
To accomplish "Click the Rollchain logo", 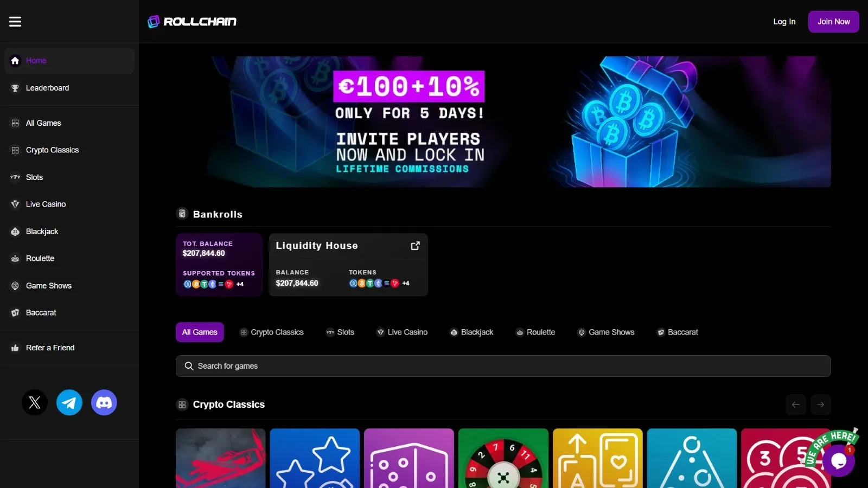I will 192,22.
